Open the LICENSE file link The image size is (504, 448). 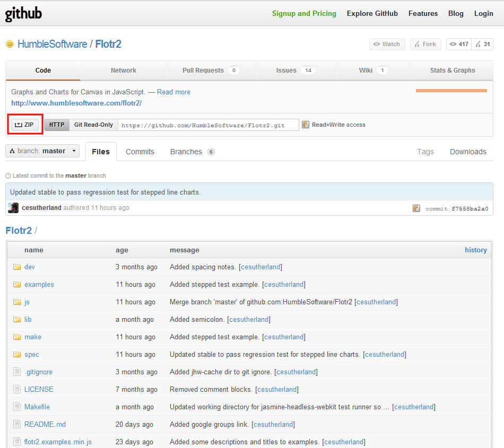pyautogui.click(x=39, y=389)
